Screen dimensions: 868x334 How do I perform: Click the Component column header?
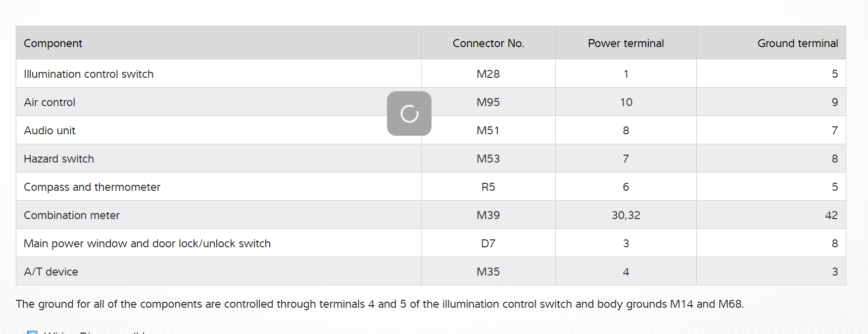(x=53, y=43)
